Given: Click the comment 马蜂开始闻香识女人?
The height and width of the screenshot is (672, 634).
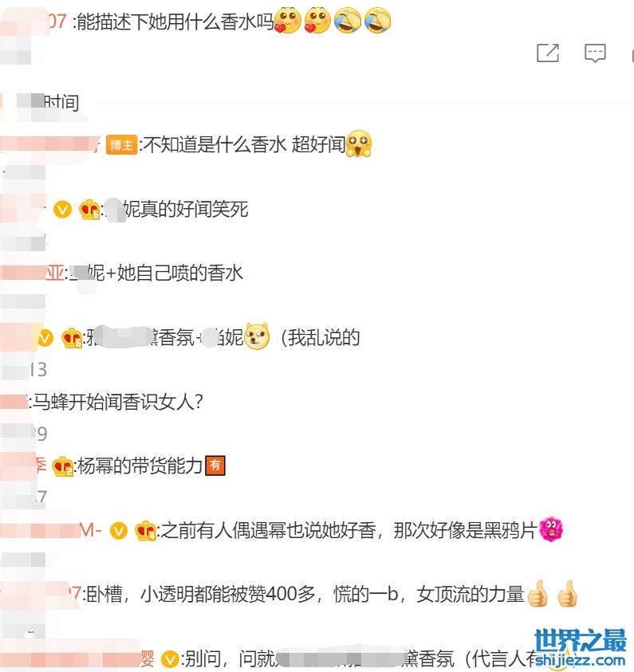Looking at the screenshot, I should tap(118, 402).
